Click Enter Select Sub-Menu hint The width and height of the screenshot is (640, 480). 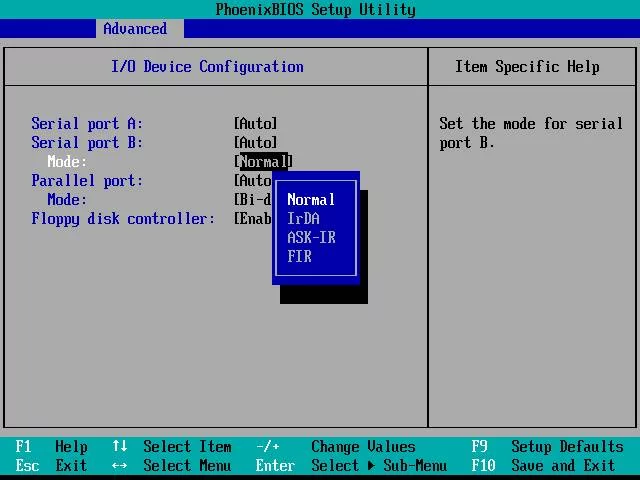tap(351, 465)
